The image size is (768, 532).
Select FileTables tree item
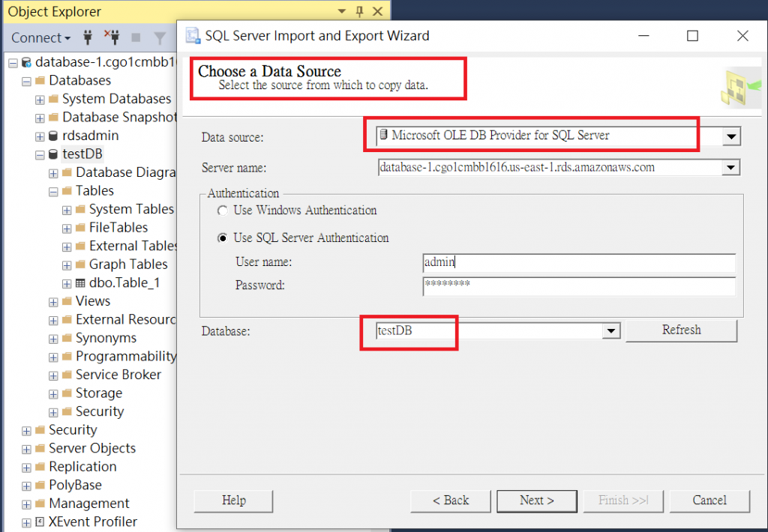tap(118, 228)
